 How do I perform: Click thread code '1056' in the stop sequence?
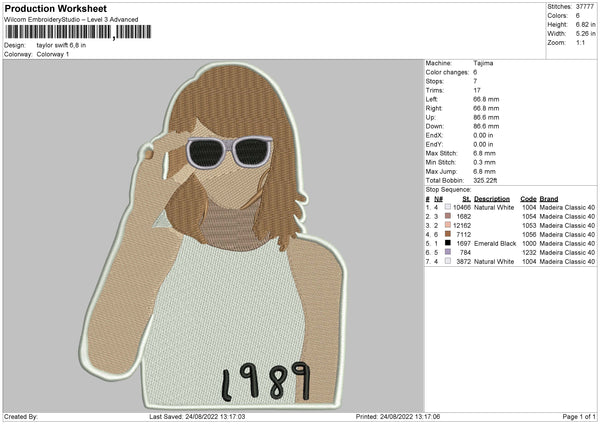(529, 235)
